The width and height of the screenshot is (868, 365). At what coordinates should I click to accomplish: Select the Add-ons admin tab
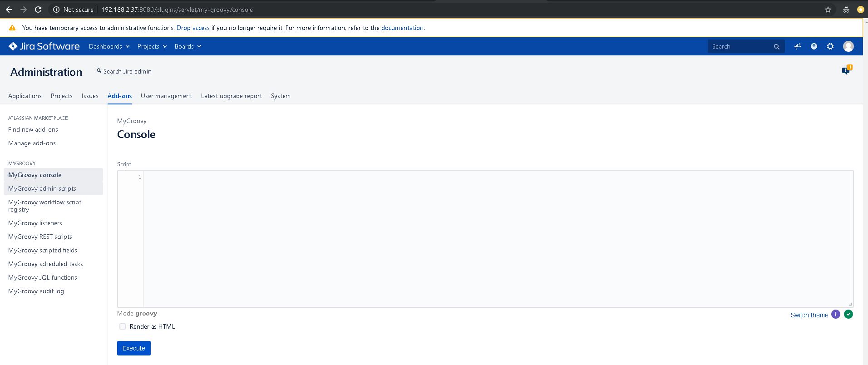click(x=120, y=96)
